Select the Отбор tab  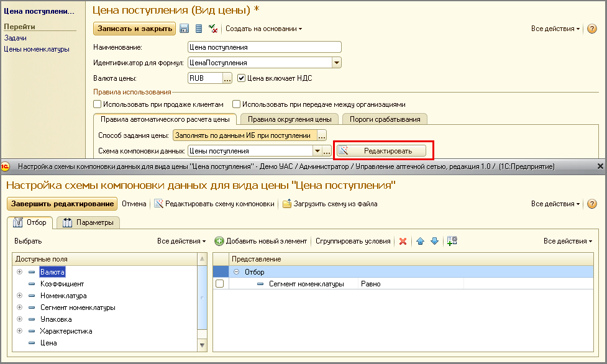30,222
